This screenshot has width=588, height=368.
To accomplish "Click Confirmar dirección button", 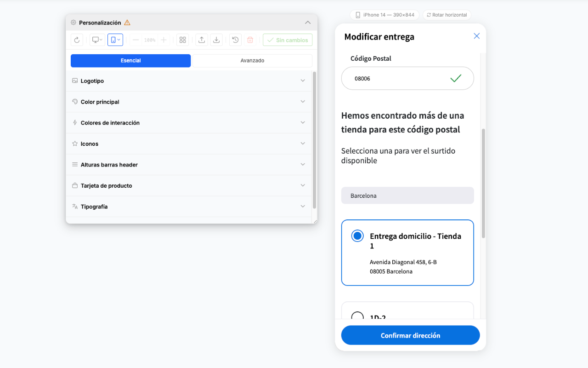I will [410, 335].
